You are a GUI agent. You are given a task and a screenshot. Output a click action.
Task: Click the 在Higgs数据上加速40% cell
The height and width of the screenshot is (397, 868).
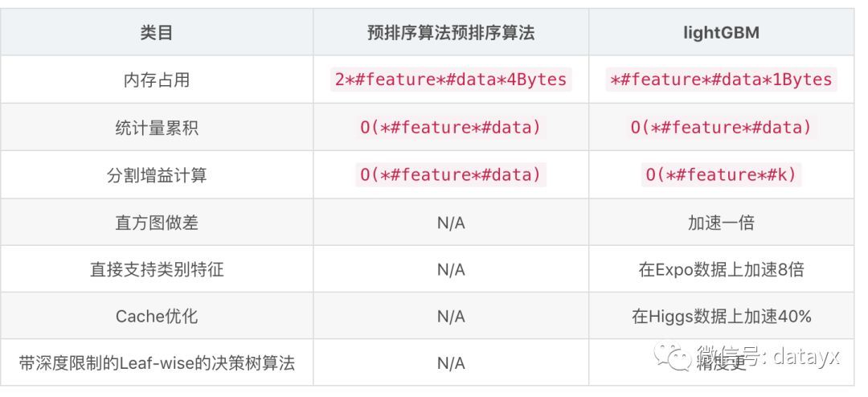tap(721, 316)
